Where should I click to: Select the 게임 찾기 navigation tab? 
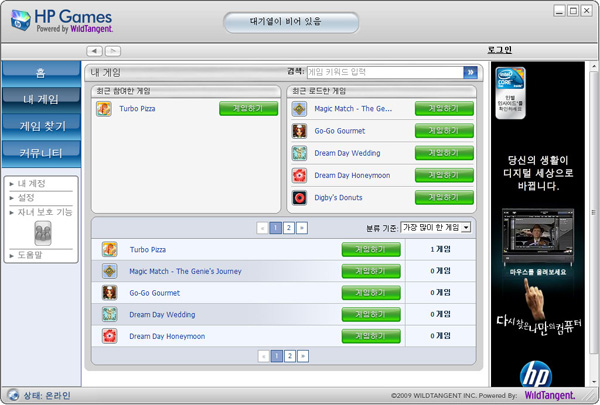[x=41, y=126]
